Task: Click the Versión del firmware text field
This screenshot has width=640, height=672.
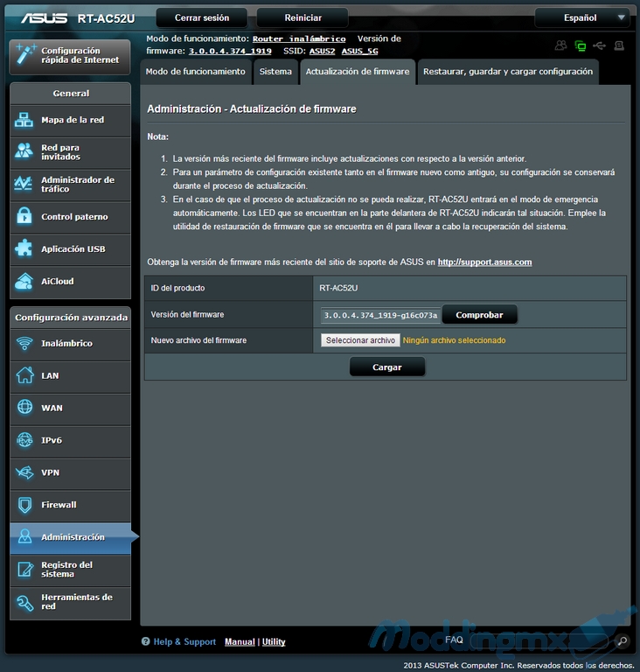Action: [380, 315]
